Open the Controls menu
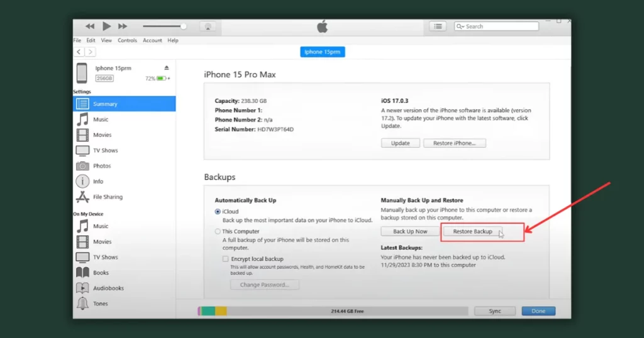The image size is (644, 338). (127, 40)
